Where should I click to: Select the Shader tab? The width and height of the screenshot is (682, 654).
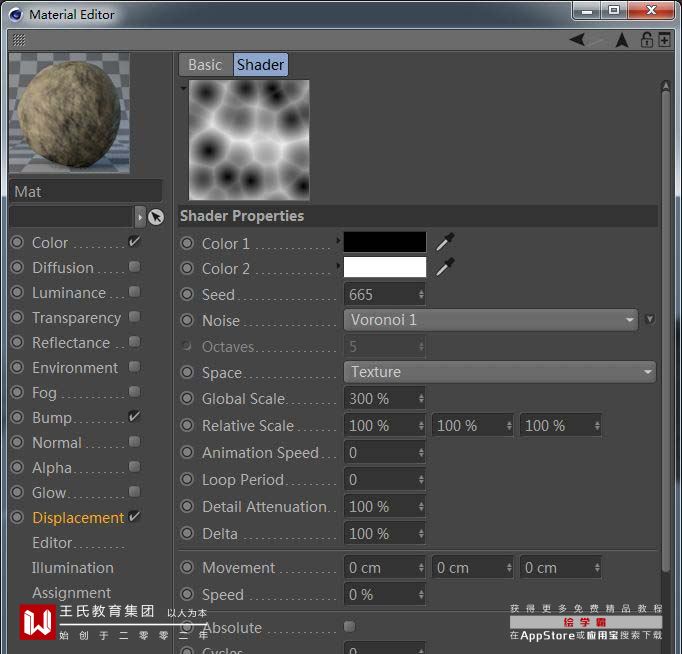tap(260, 65)
